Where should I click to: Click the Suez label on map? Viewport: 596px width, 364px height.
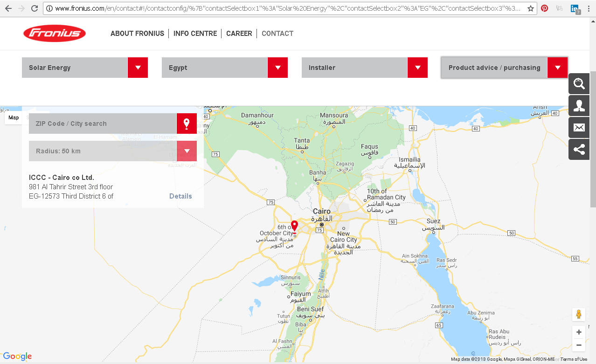point(433,221)
